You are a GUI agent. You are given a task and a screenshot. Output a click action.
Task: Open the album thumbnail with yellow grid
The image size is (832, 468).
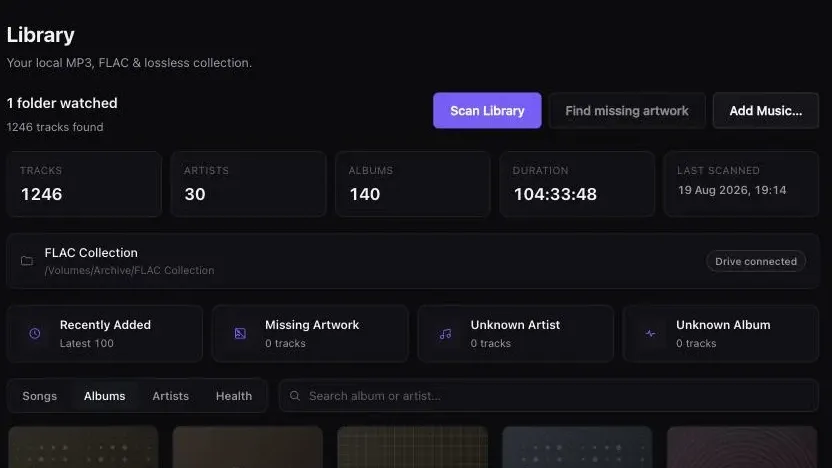coord(412,447)
